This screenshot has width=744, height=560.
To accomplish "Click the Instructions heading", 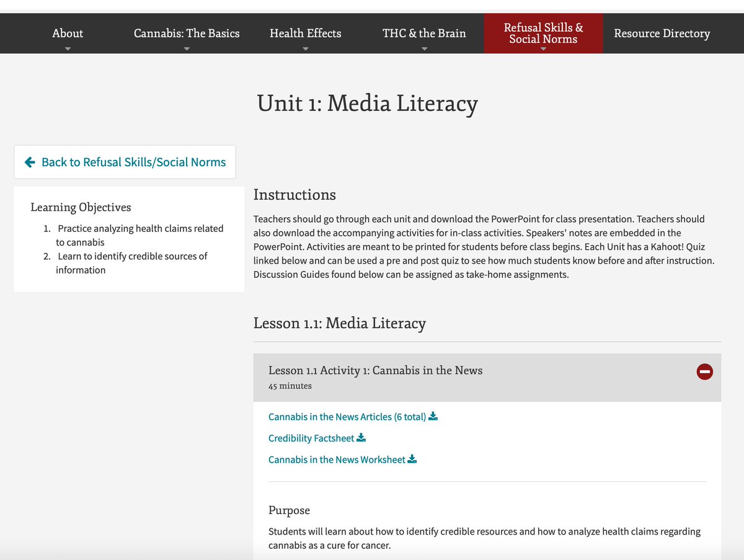I will point(294,195).
